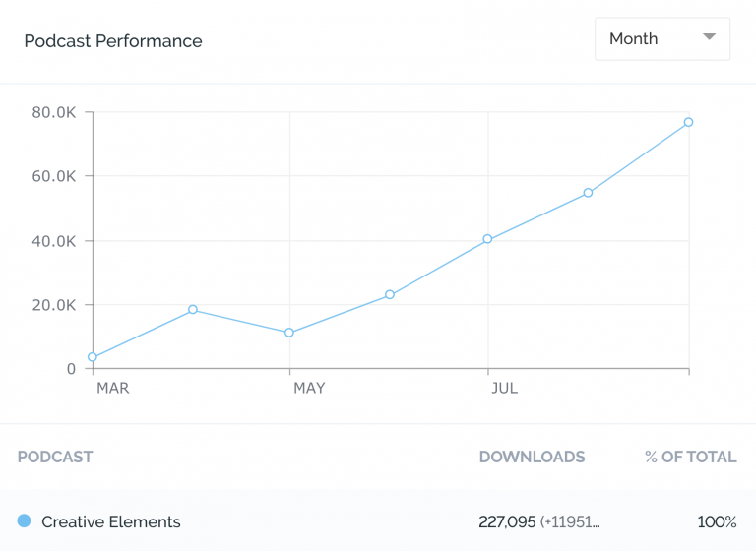Click the July data point near 40K

[x=487, y=239]
